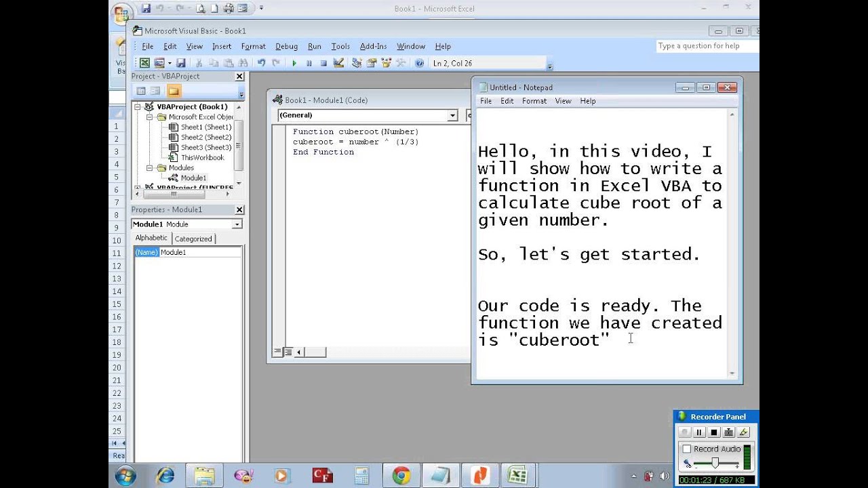
Task: Customize Excel Quick Access Toolbar dropdown
Action: coord(261,9)
